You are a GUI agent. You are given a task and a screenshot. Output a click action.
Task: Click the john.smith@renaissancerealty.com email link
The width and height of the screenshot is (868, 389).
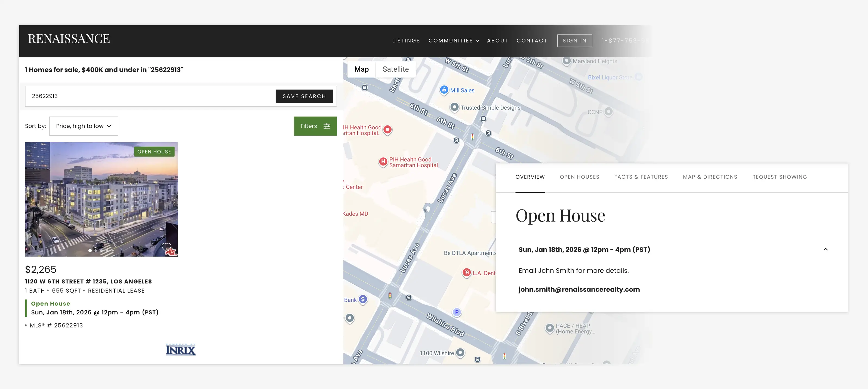579,289
